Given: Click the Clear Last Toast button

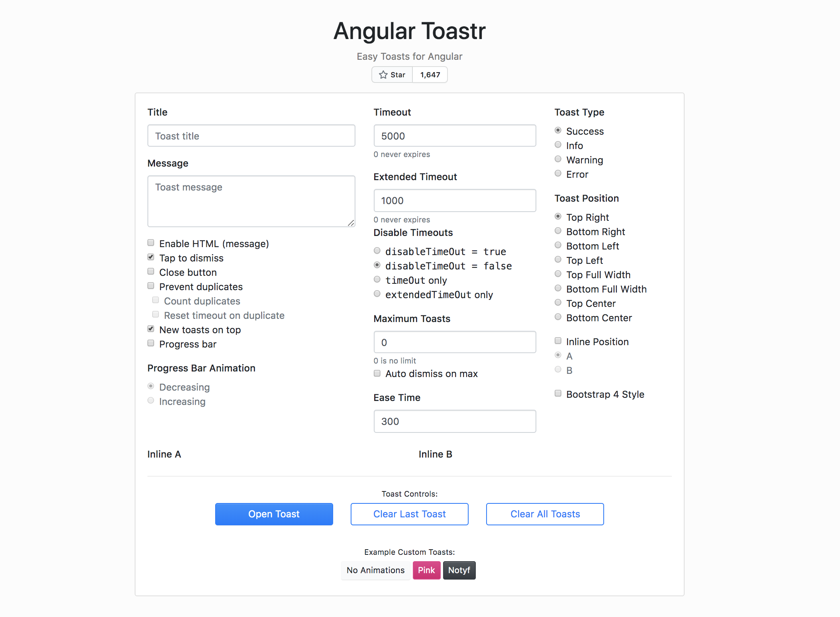Looking at the screenshot, I should pyautogui.click(x=409, y=514).
